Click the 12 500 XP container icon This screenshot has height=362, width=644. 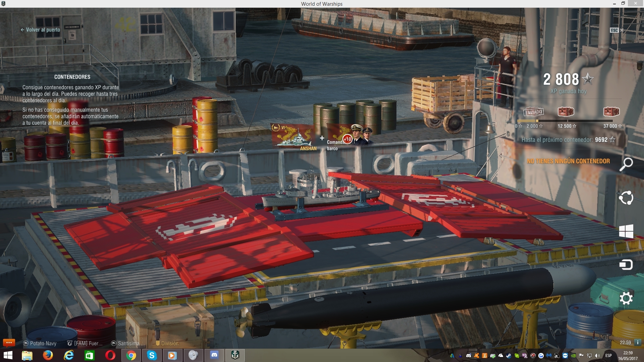click(x=566, y=112)
